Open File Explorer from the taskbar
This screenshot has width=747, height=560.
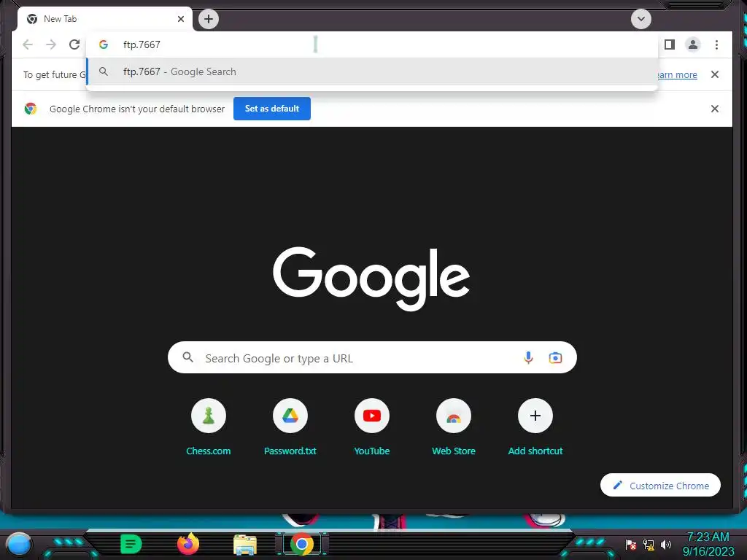245,545
